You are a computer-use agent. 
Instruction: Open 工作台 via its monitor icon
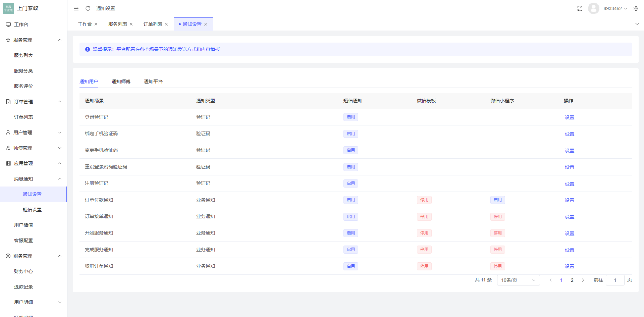pyautogui.click(x=8, y=24)
